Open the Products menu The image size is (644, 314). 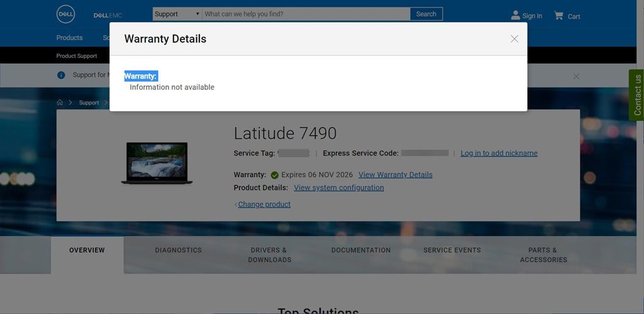(69, 38)
